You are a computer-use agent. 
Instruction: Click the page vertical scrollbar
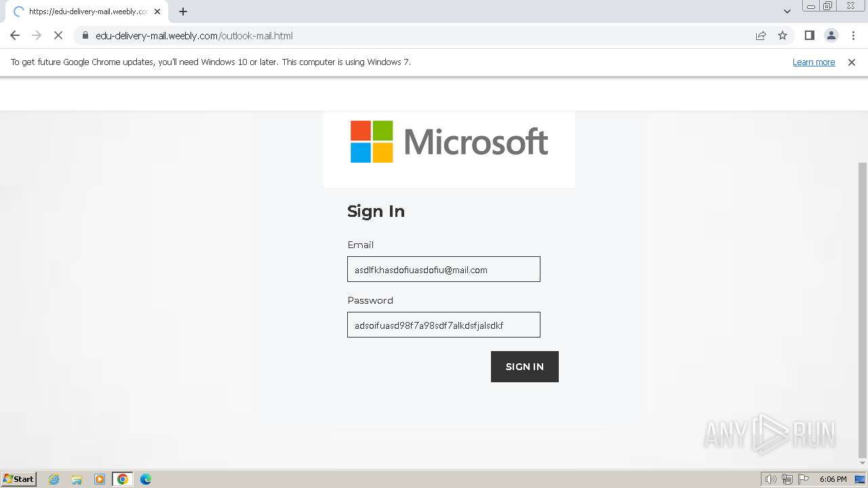(863, 310)
